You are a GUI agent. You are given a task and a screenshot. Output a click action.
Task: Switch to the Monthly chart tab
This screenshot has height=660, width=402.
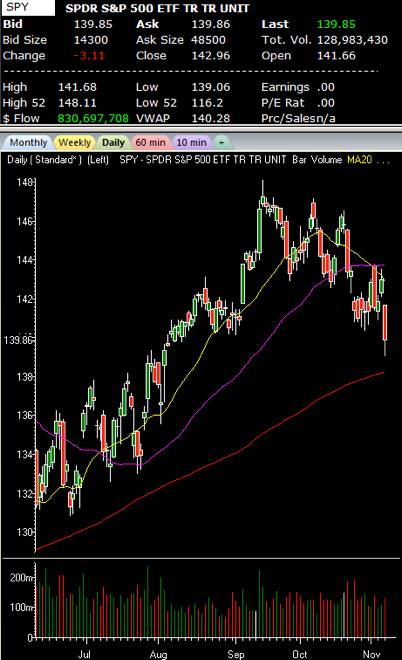28,143
